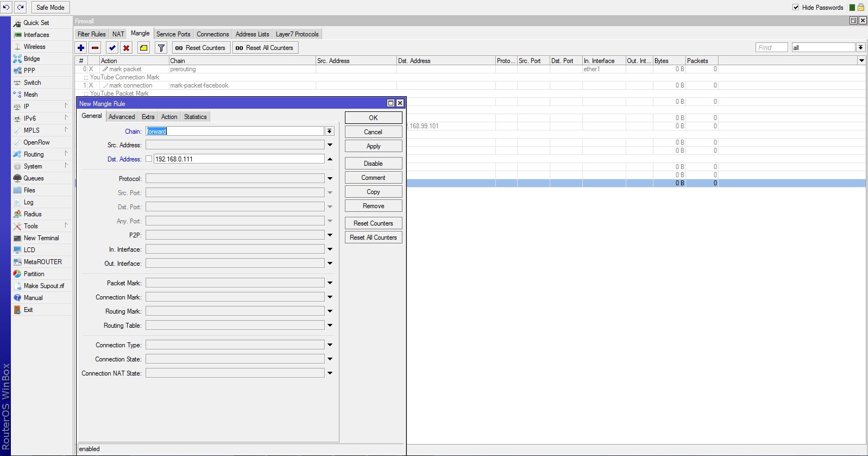
Task: Click the undo arrow icon
Action: point(7,7)
